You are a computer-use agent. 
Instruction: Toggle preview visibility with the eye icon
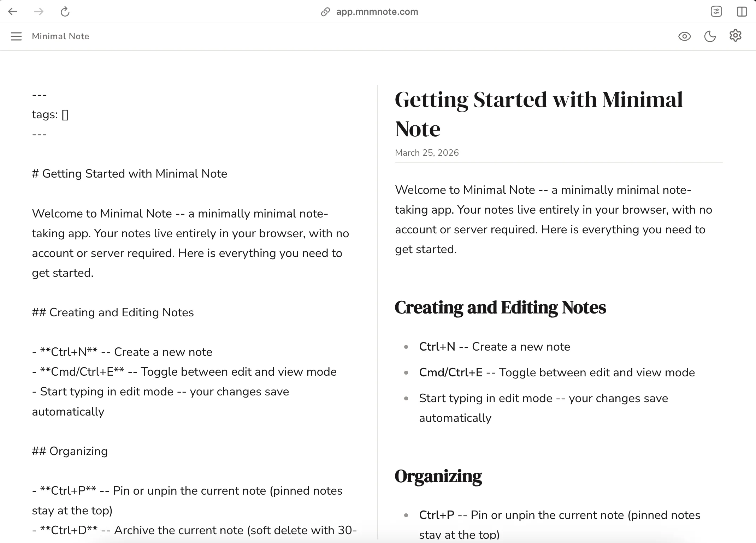click(685, 36)
